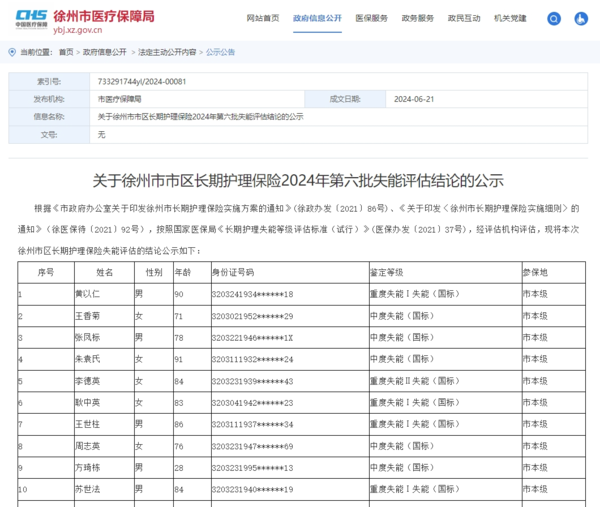Click the 鉴定等级 column header
600x507 pixels.
(386, 272)
